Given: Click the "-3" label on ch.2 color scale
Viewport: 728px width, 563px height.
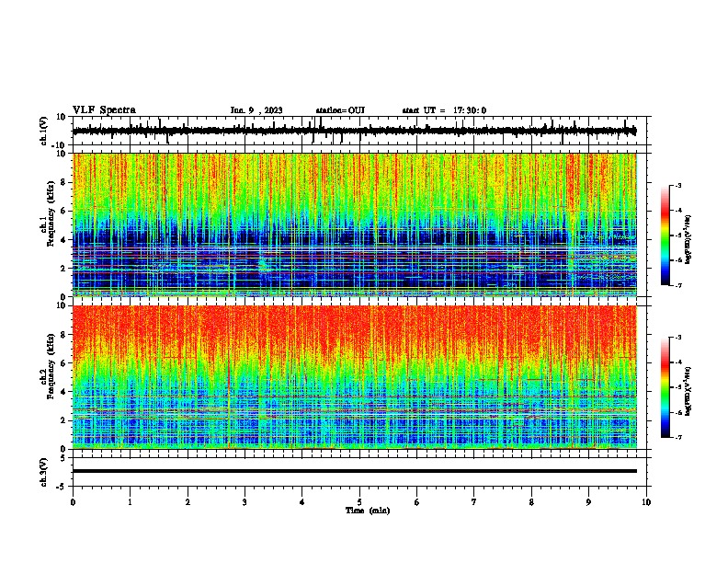Looking at the screenshot, I should pyautogui.click(x=677, y=338).
